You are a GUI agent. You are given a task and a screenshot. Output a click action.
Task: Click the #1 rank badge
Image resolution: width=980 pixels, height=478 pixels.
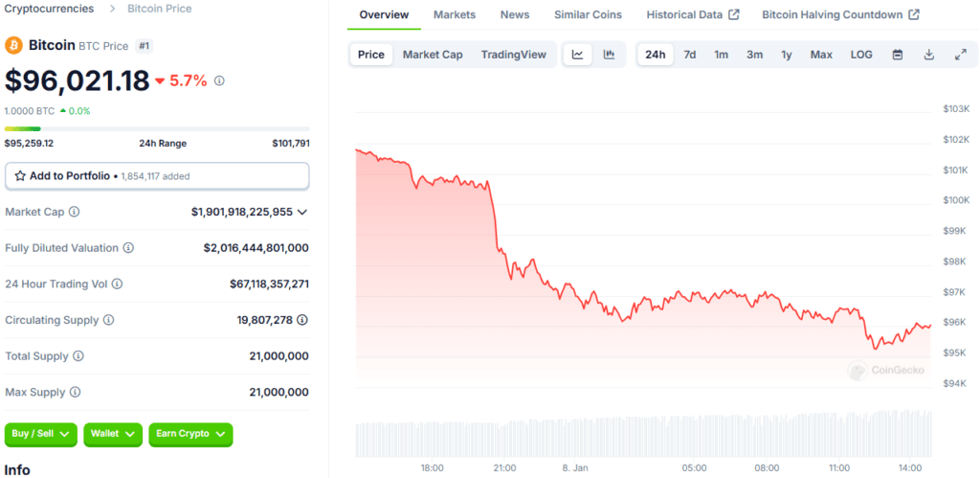(144, 46)
